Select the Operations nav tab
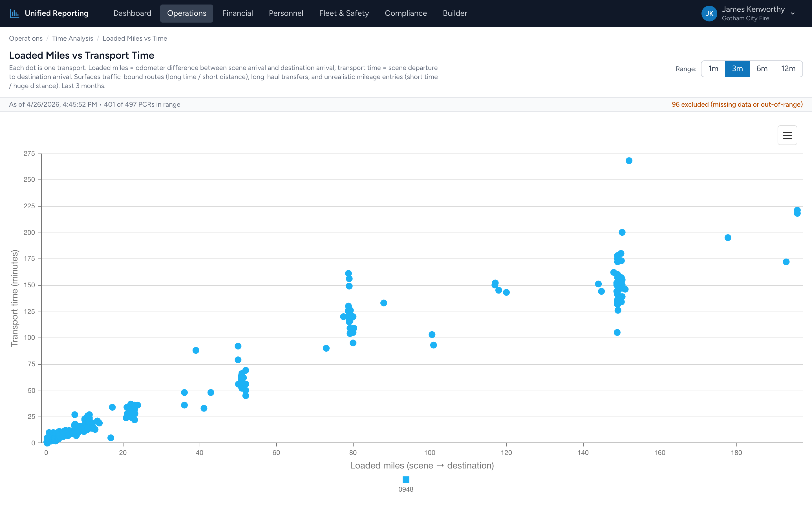The image size is (812, 508). (x=187, y=14)
